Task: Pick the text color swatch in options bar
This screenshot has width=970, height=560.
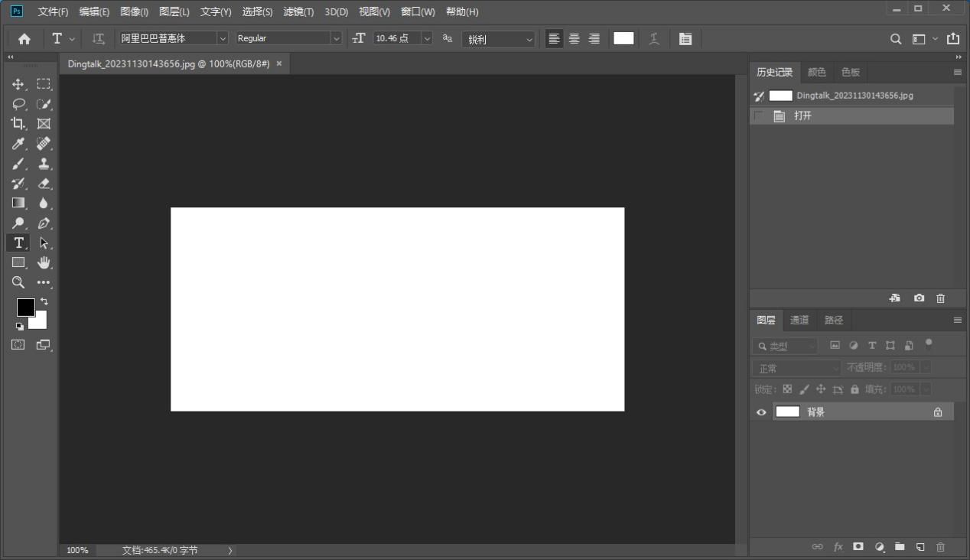Action: (x=623, y=38)
